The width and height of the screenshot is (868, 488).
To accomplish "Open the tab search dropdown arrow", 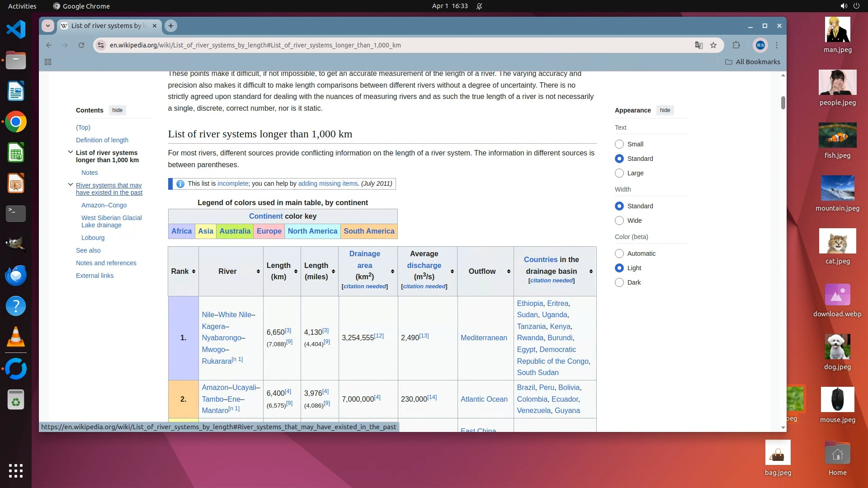I will point(48,26).
